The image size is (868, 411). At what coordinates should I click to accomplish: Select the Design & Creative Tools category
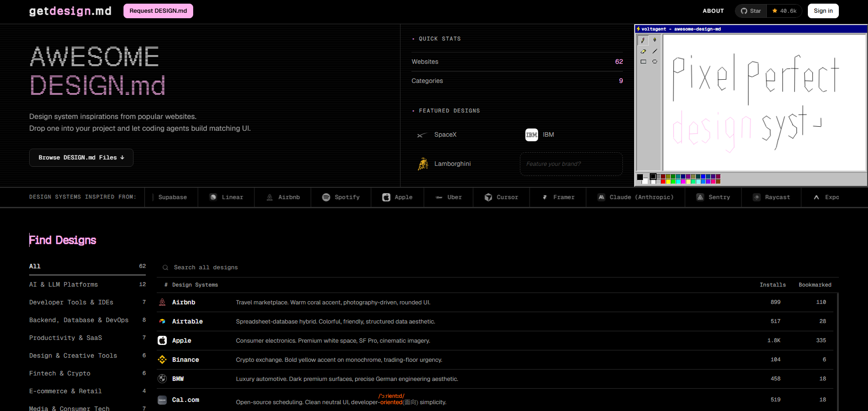pyautogui.click(x=87, y=355)
